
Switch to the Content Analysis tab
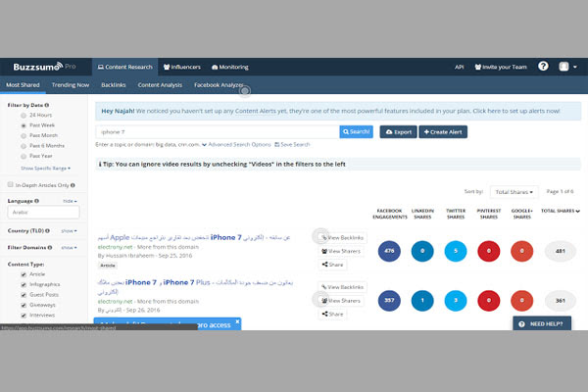coord(160,85)
